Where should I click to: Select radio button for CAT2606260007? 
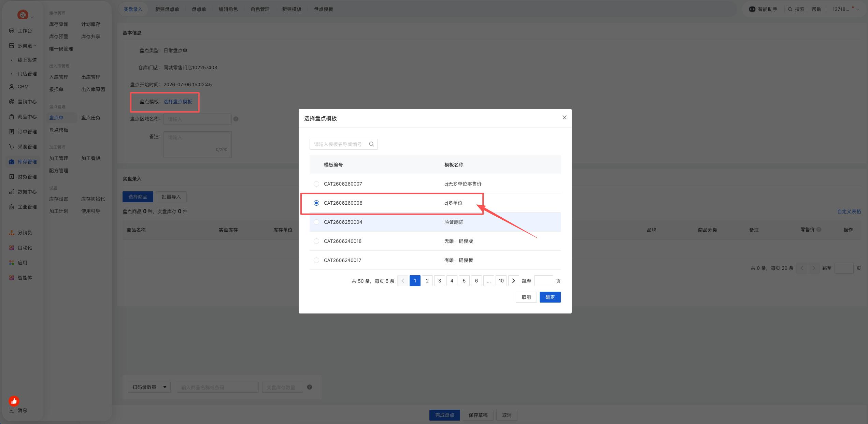pos(316,184)
